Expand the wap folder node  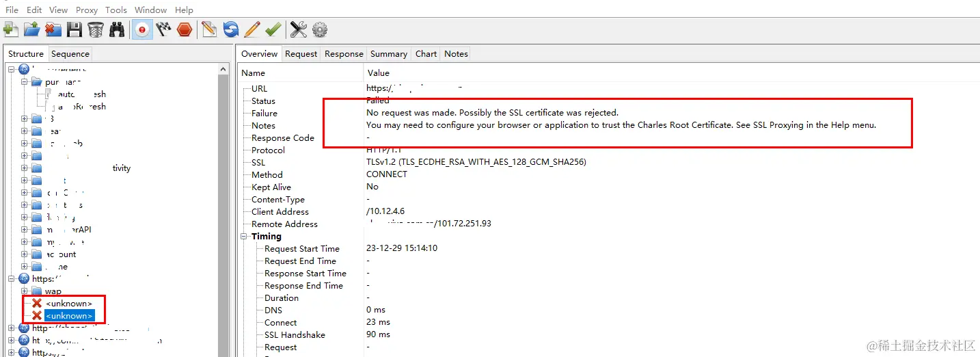[25, 291]
